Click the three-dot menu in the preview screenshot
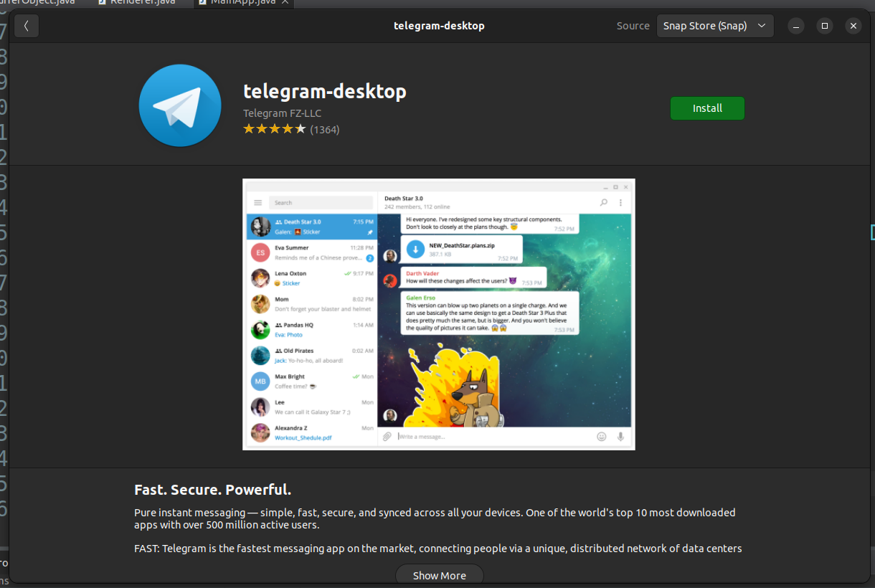Image resolution: width=875 pixels, height=588 pixels. pos(620,201)
